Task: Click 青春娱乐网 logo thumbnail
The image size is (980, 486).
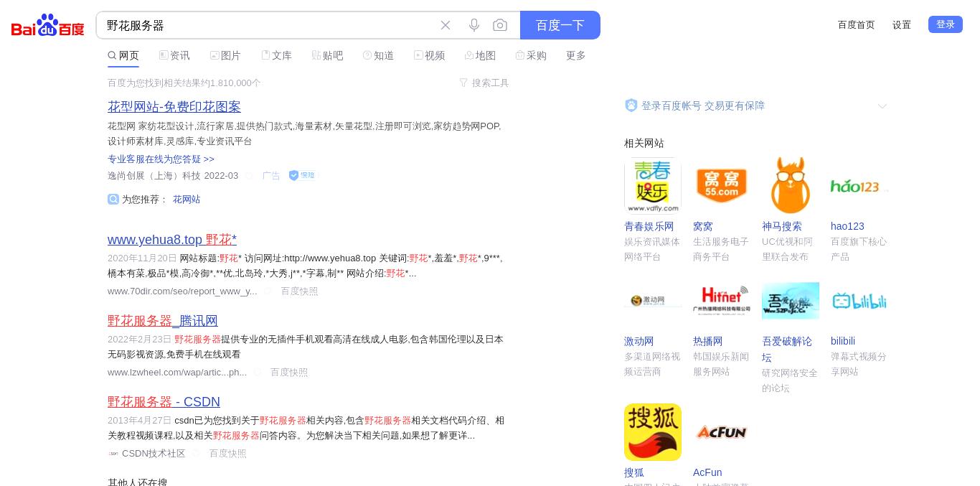Action: pos(653,185)
